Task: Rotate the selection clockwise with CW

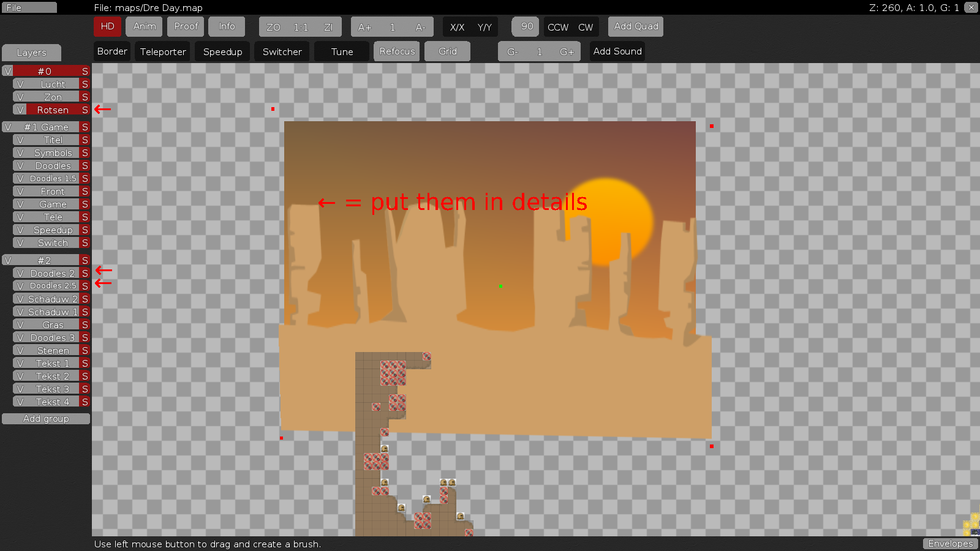Action: [586, 27]
